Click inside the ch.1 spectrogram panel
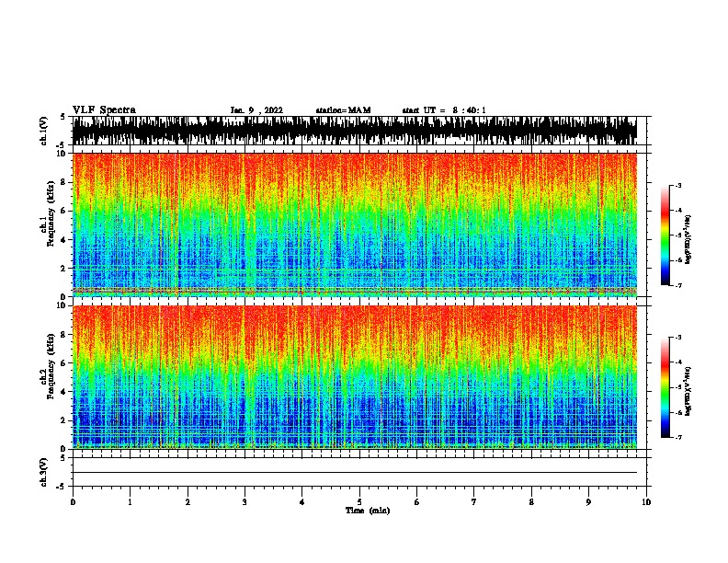 tap(355, 224)
